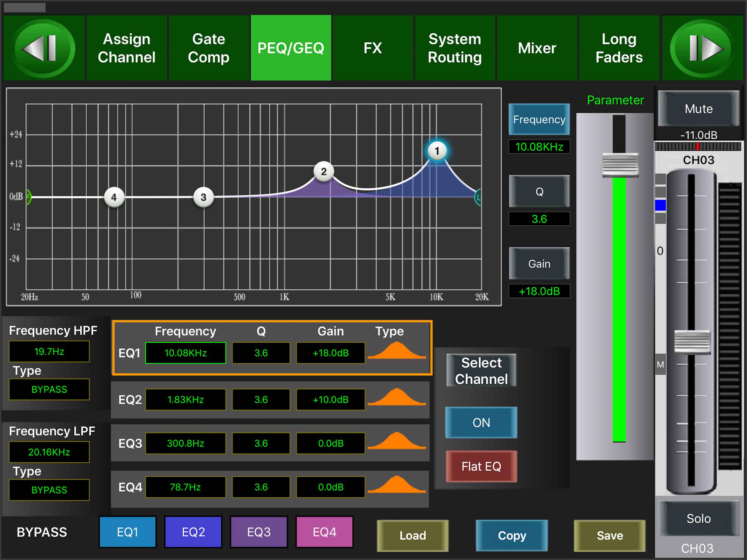Toggle bypass for EQ2 band
The height and width of the screenshot is (560, 747).
point(193,532)
